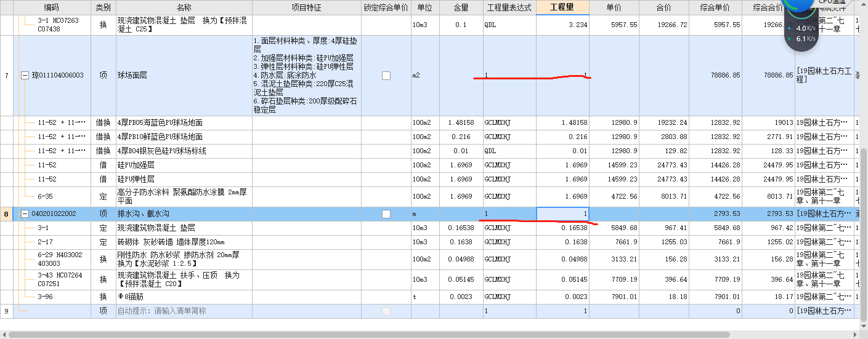Click the content value 0.0023 in 含量 column
This screenshot has height=339, width=868.
point(461,297)
